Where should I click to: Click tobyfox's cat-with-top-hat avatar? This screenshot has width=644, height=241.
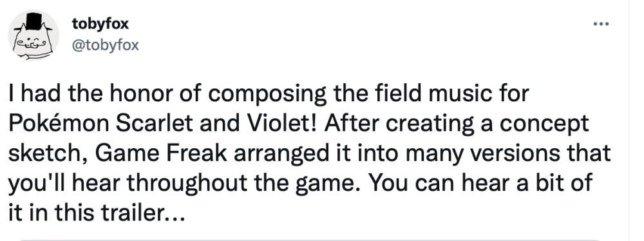33,35
